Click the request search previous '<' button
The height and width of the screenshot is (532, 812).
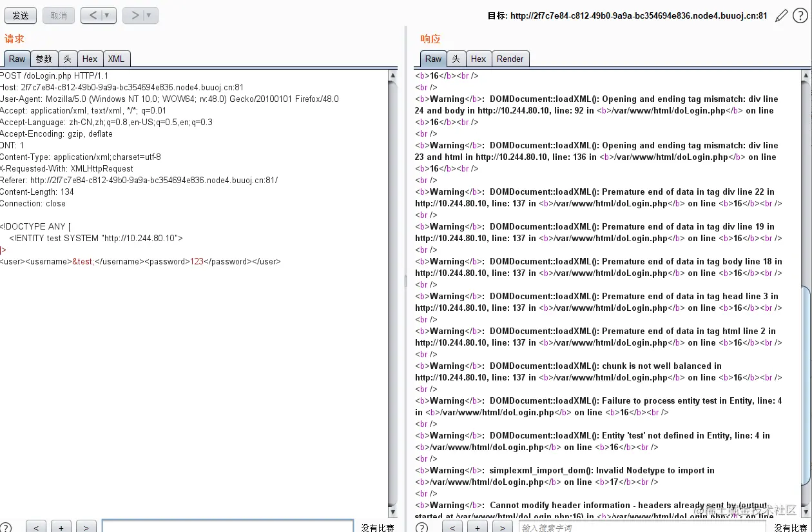pyautogui.click(x=36, y=527)
